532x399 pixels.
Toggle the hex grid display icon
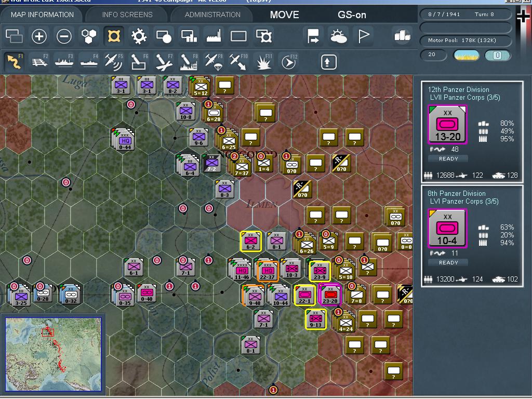pos(89,36)
